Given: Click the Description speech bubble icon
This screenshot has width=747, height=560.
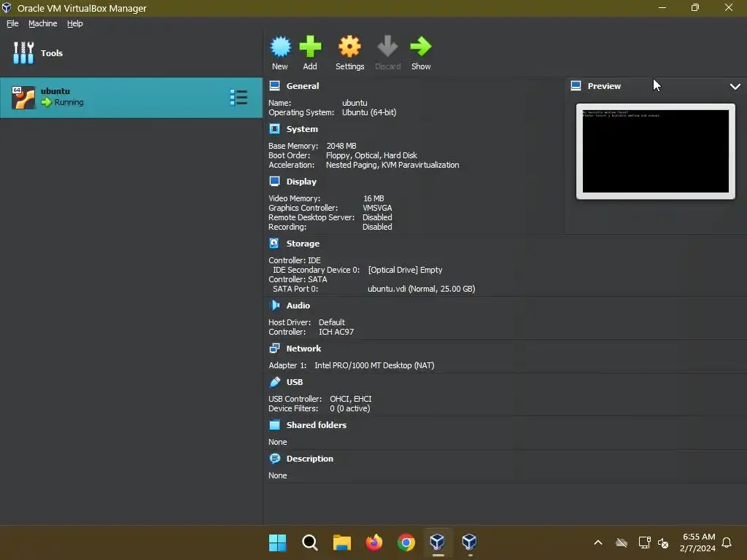Looking at the screenshot, I should [274, 458].
